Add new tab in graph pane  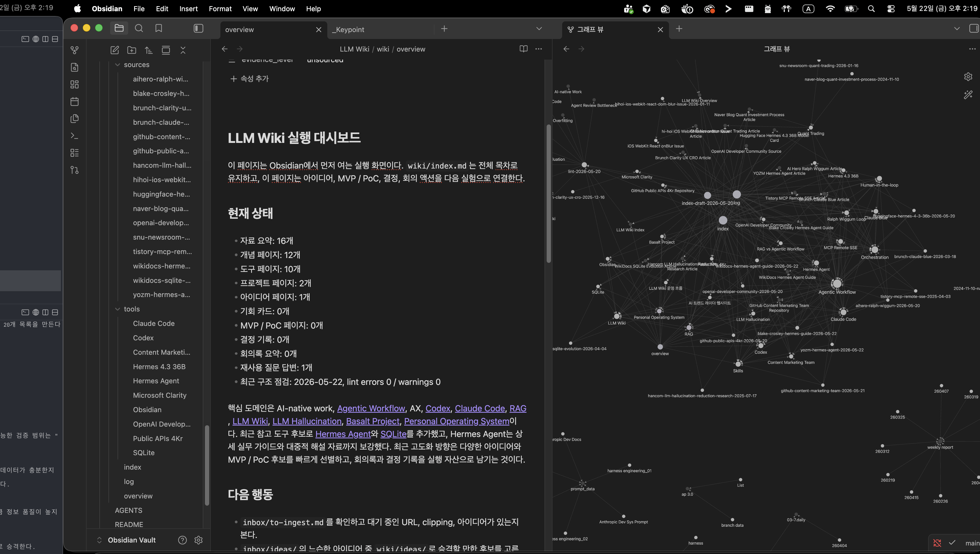click(x=679, y=29)
